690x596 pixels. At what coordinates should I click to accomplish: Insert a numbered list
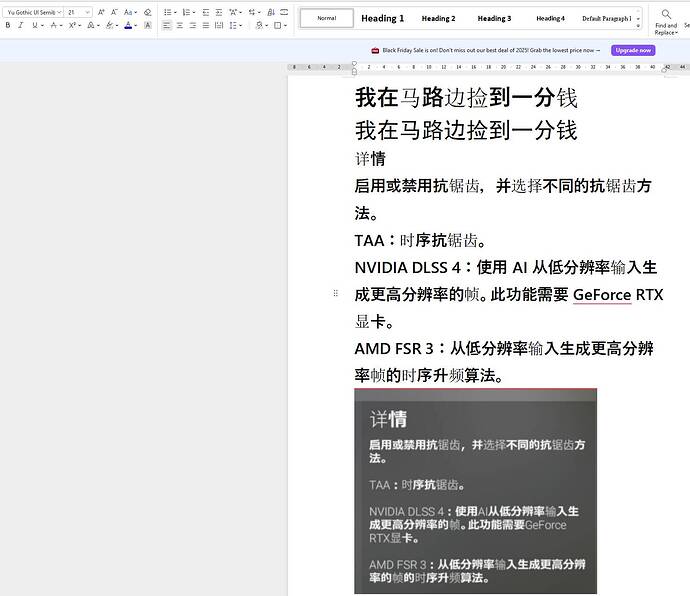[186, 12]
